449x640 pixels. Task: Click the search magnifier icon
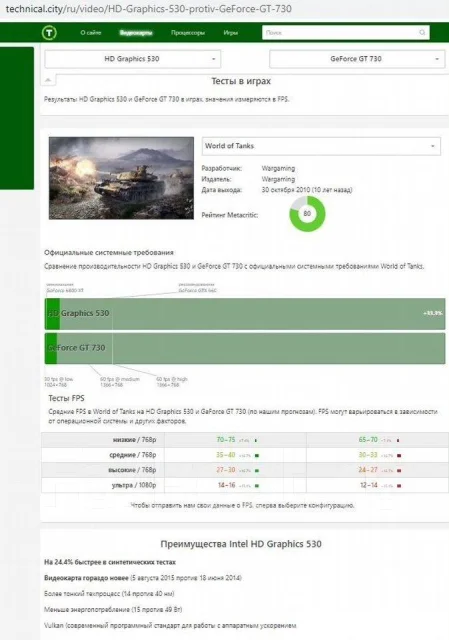422,33
